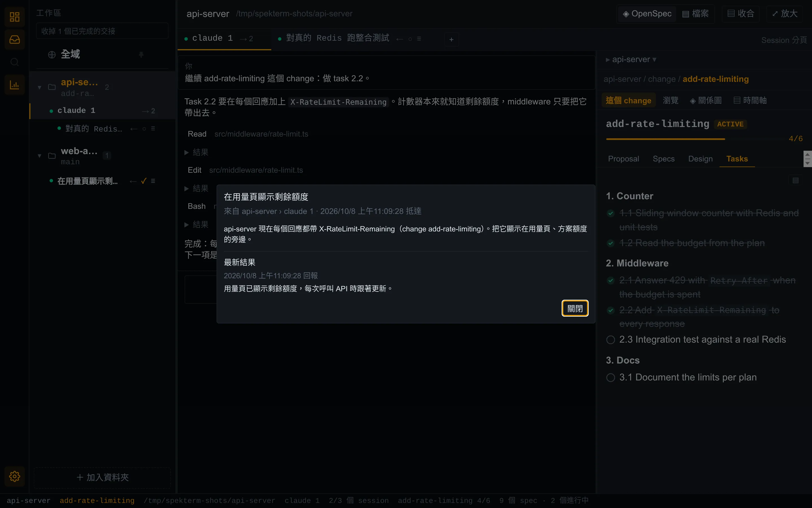This screenshot has height=508, width=812.
Task: Click the OpenSpec button
Action: click(x=647, y=14)
